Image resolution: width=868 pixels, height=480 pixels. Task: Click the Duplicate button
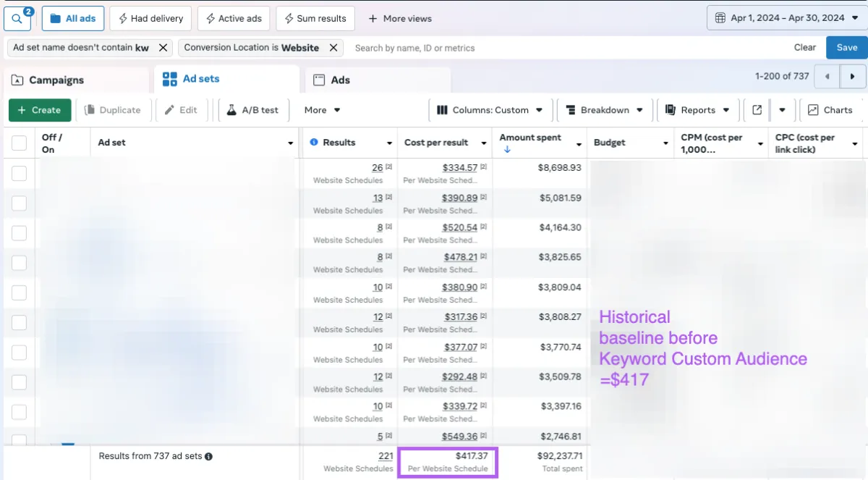(113, 110)
